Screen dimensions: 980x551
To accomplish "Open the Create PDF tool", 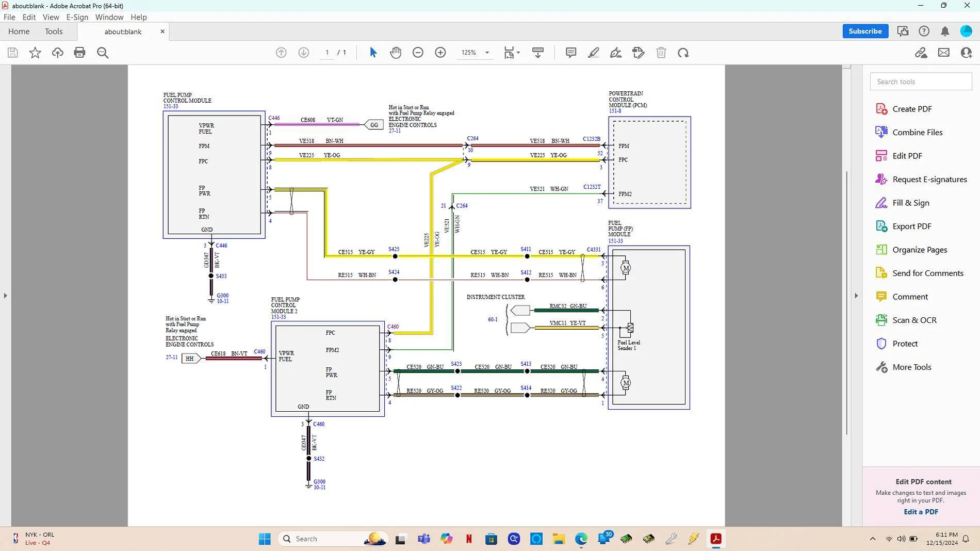I will [x=912, y=109].
